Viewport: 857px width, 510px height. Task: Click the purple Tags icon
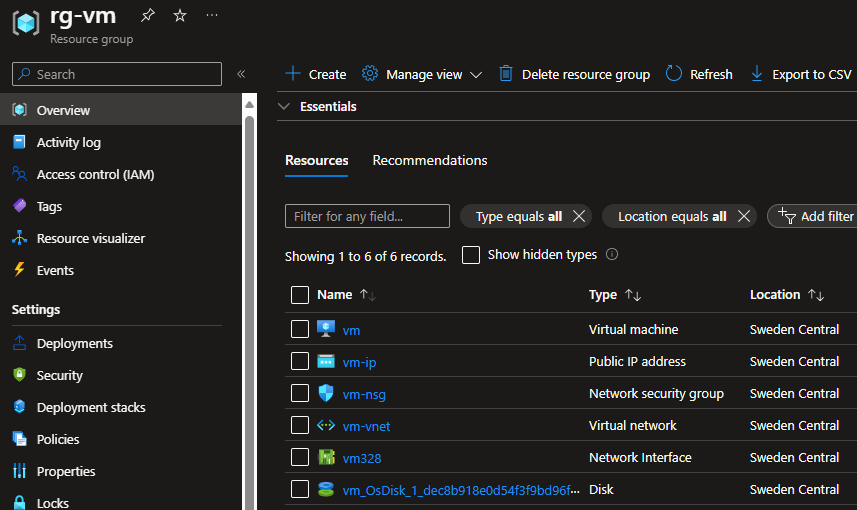point(20,206)
